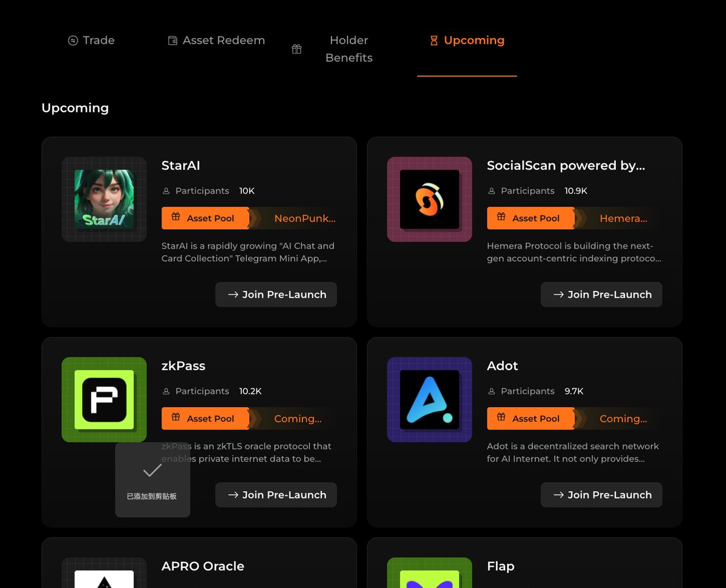Click the StarAI participants count 10K
The height and width of the screenshot is (588, 726).
pyautogui.click(x=247, y=191)
